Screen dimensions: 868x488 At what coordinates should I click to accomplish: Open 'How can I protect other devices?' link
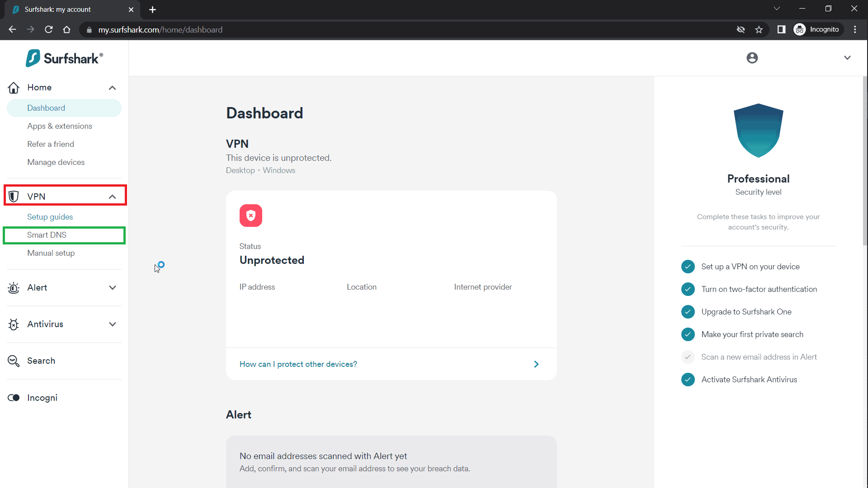point(298,364)
